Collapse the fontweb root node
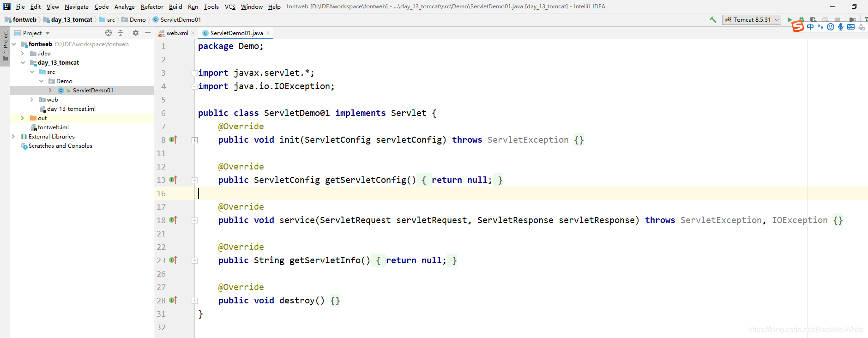 (x=14, y=44)
